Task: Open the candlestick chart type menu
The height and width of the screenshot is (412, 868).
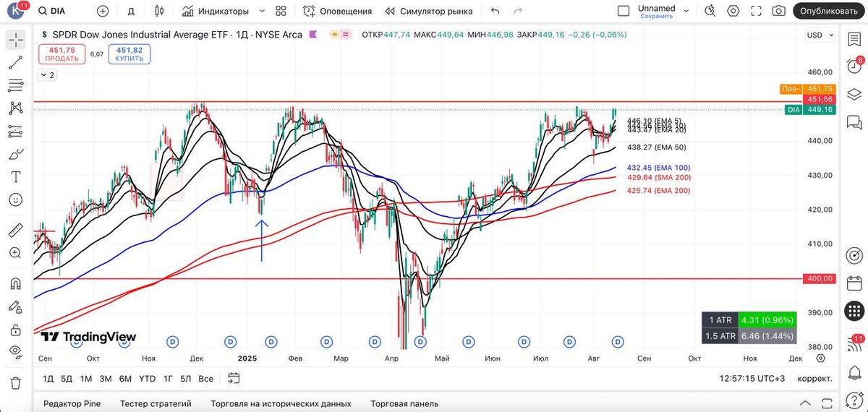Action: [160, 11]
